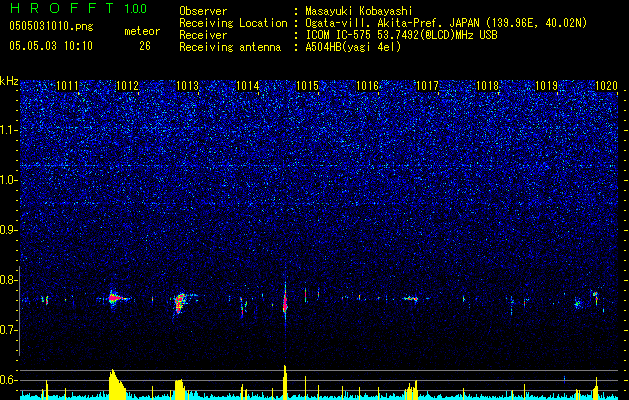Click the strong meteor echo just before 1012
This screenshot has width=629, height=400.
114,298
